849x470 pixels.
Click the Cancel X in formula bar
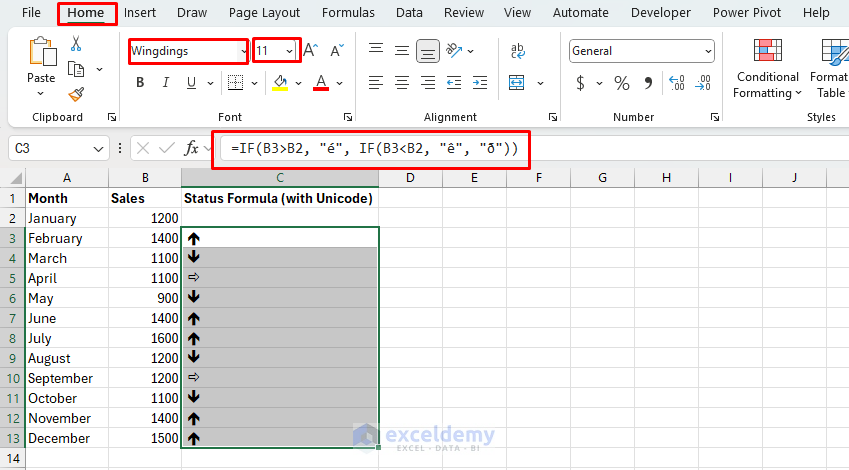[143, 148]
